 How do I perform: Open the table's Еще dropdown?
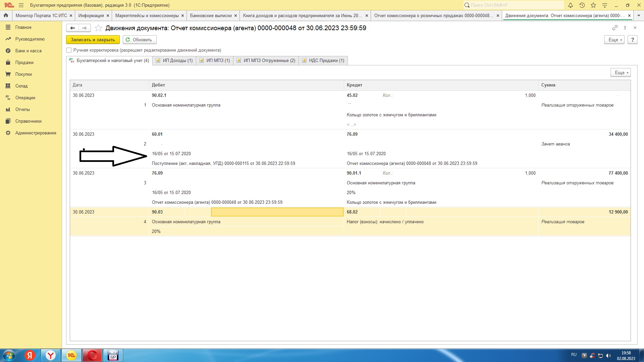[621, 73]
